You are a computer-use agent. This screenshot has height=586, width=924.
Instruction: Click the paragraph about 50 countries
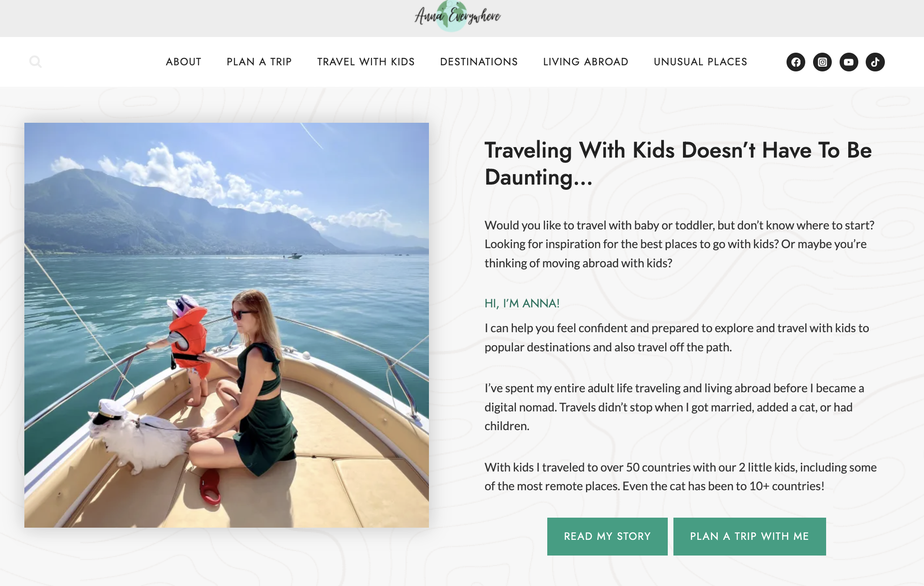pyautogui.click(x=681, y=477)
